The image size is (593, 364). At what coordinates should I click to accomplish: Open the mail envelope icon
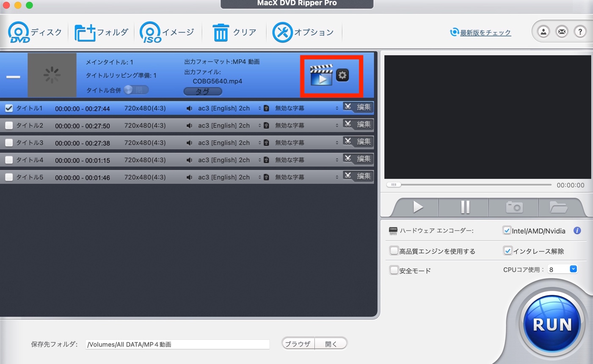pyautogui.click(x=562, y=32)
